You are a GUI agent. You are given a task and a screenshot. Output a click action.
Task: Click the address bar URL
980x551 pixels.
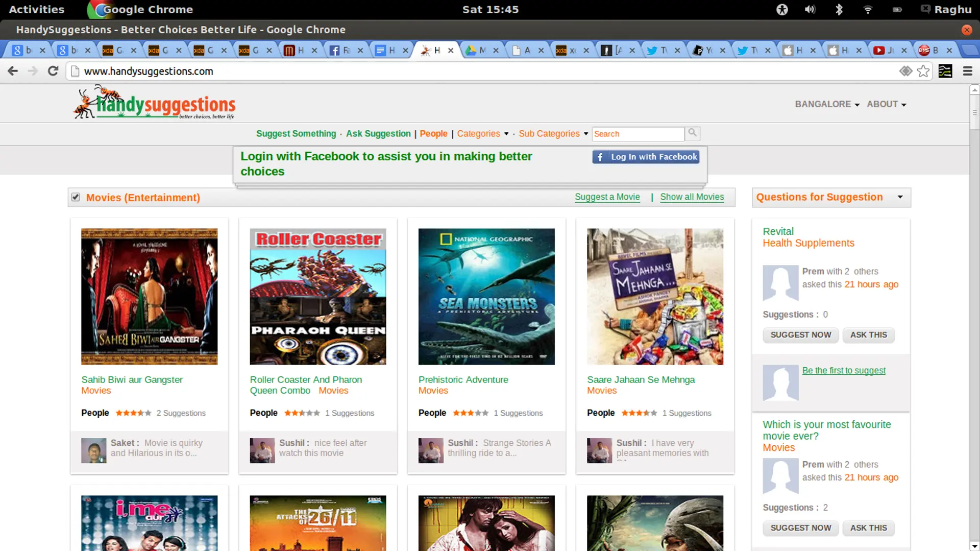[x=149, y=71]
